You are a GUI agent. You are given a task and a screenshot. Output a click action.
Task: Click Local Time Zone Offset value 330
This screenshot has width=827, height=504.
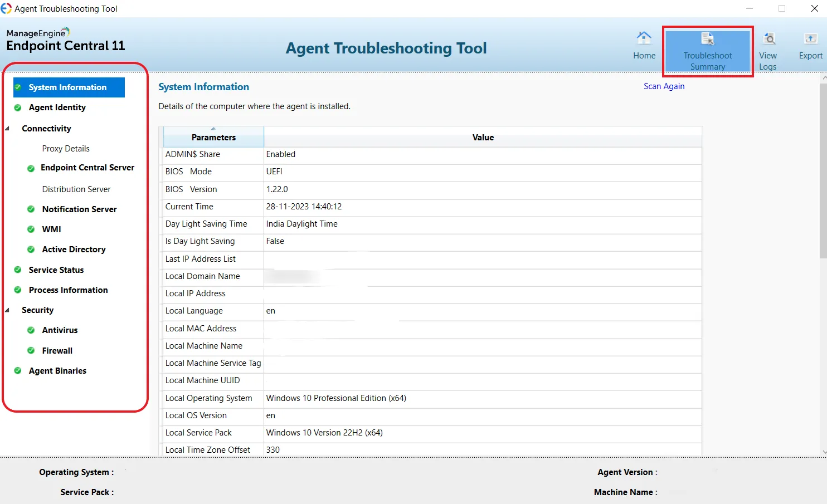[x=273, y=450]
